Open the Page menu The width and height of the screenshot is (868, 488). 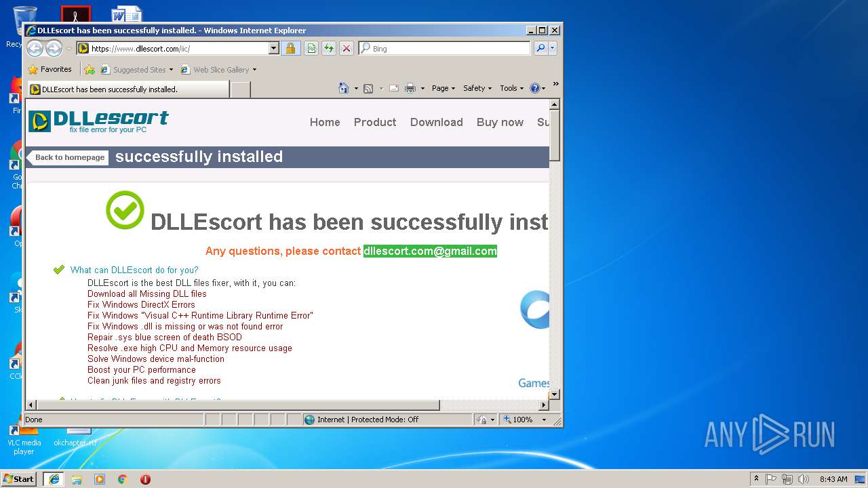pos(443,88)
